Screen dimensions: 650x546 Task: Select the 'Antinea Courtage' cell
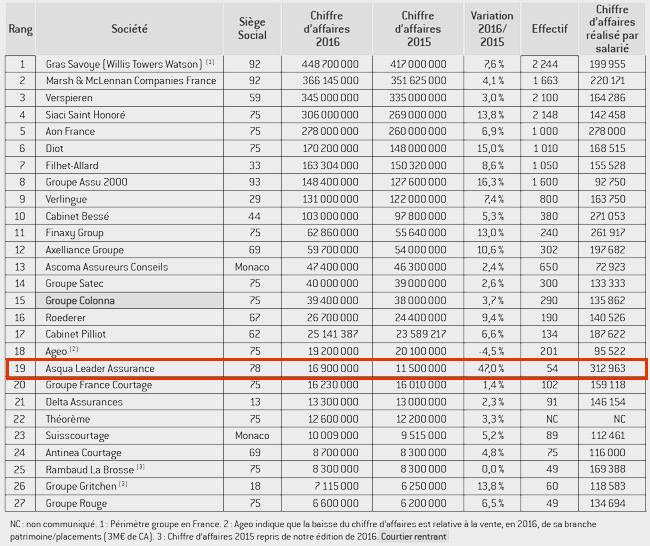coord(129,452)
